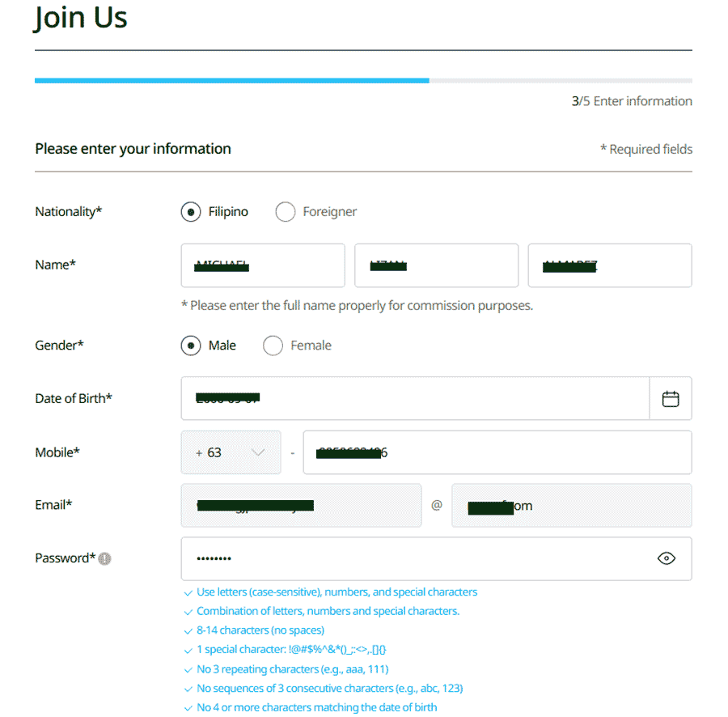Select the Filipino nationality option

(191, 212)
